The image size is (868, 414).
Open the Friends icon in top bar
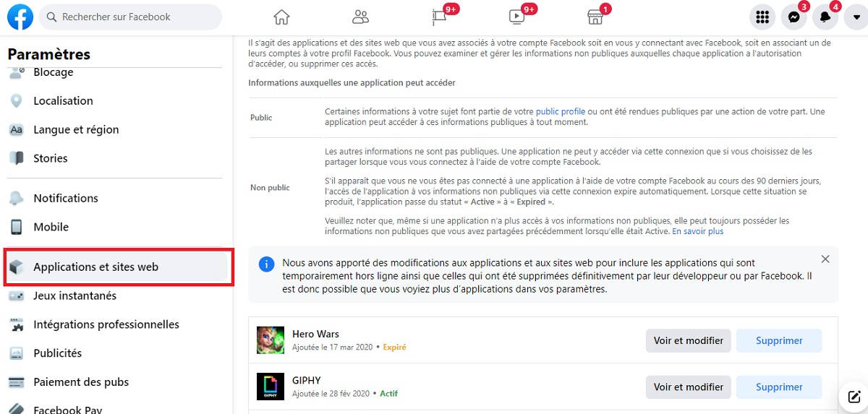[x=360, y=17]
